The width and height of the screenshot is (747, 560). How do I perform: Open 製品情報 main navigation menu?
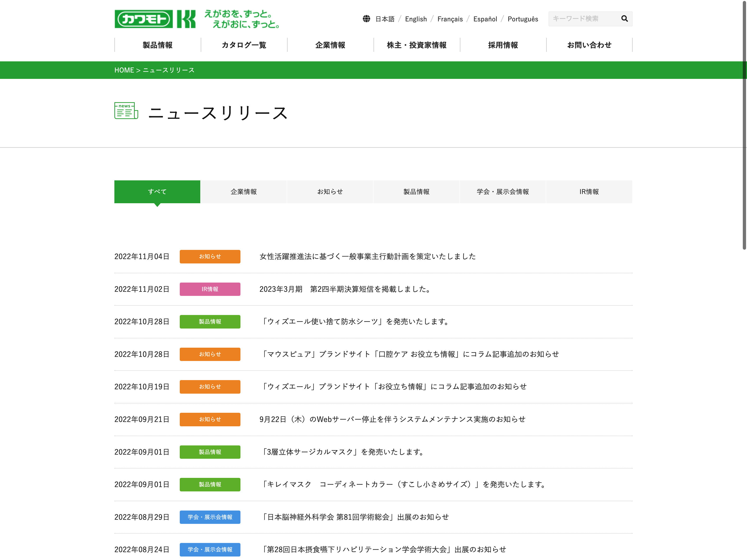coord(157,45)
